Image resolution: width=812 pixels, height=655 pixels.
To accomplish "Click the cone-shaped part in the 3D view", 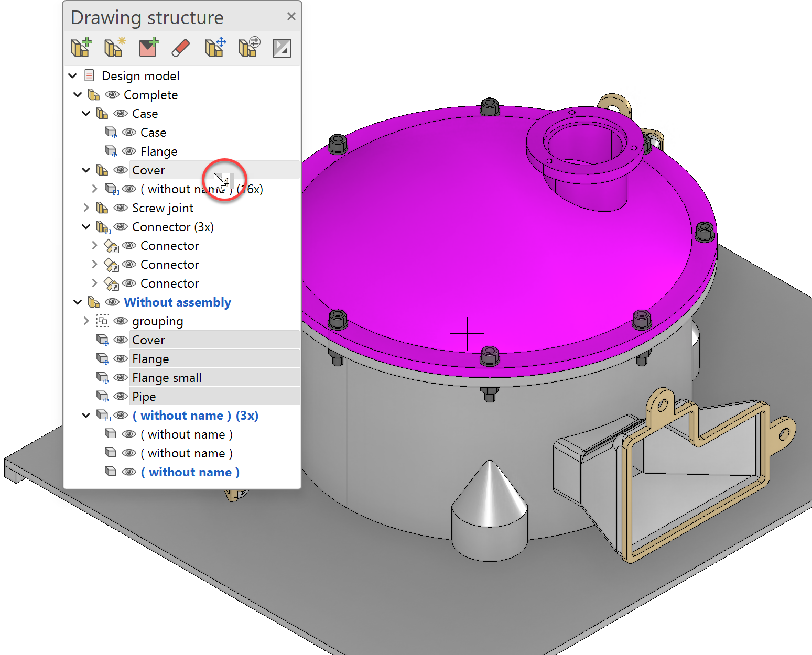I will 490,503.
